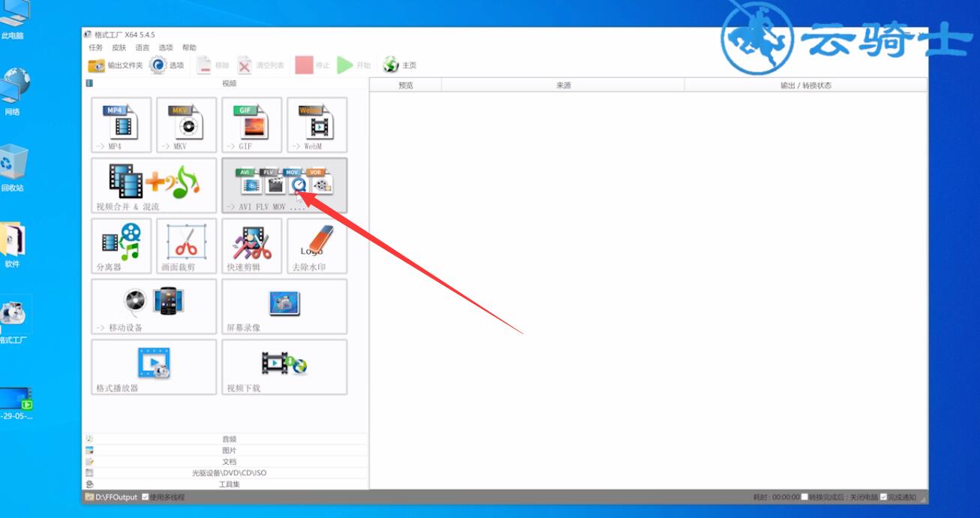980x518 pixels.
Task: Go to 主页 via the toolbar
Action: (399, 65)
